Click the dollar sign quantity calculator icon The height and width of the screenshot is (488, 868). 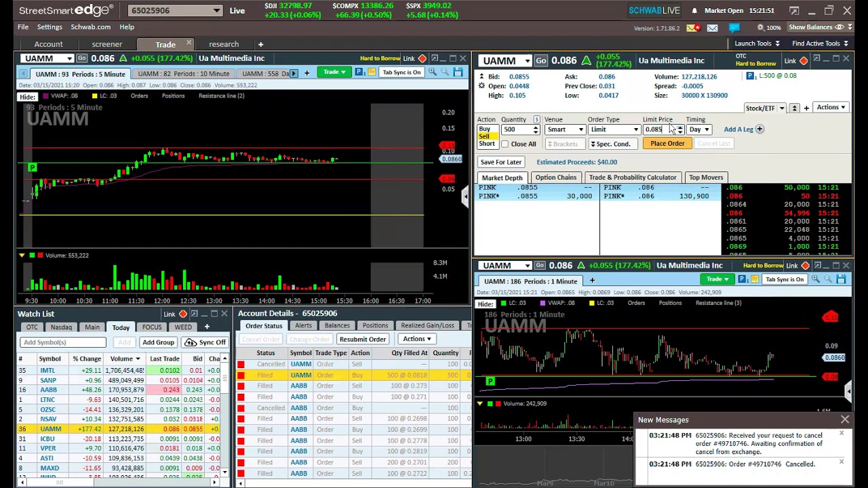point(536,119)
